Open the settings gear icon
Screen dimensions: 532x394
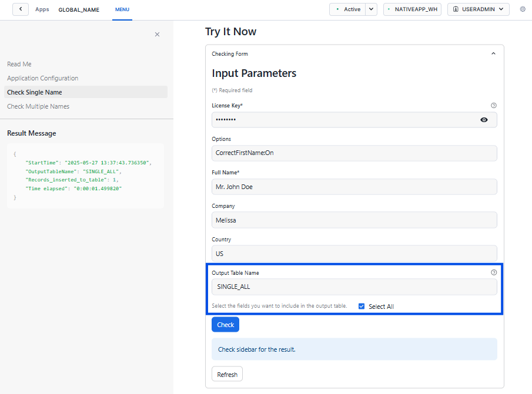coord(523,9)
